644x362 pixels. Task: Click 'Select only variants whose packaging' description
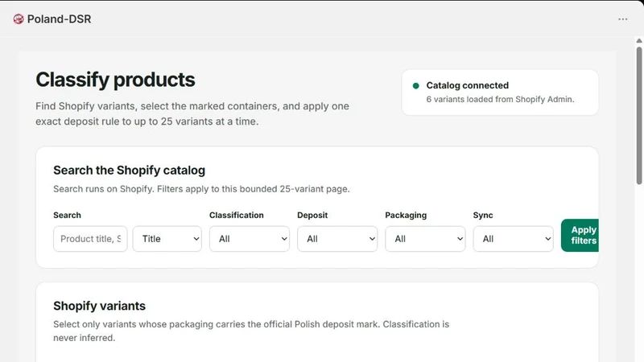tap(251, 331)
